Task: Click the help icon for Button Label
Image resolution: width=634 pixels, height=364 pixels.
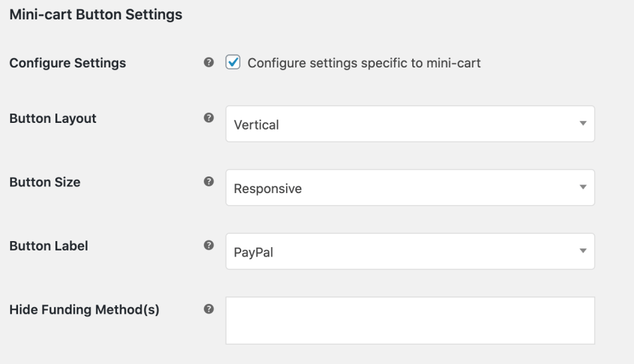Action: [x=208, y=245]
